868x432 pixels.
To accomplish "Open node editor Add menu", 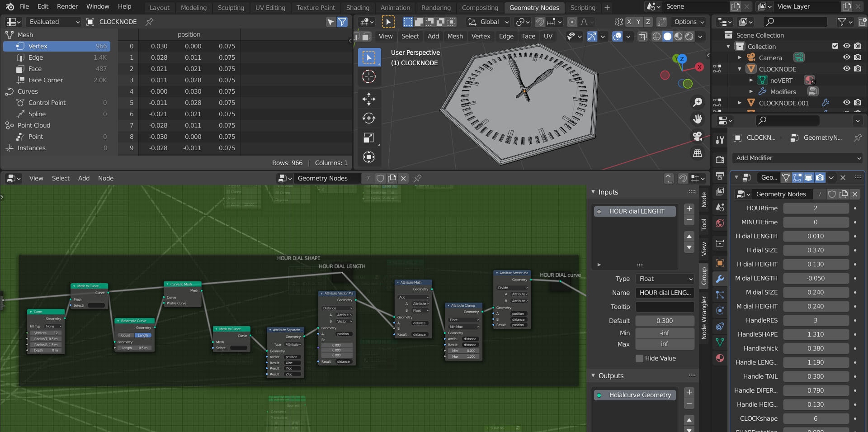I will [84, 178].
